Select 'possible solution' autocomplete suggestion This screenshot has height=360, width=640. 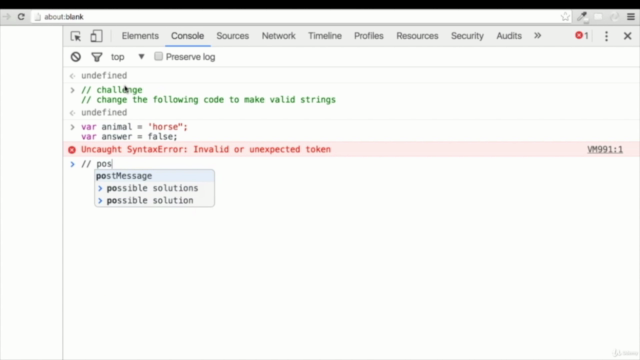(154, 200)
